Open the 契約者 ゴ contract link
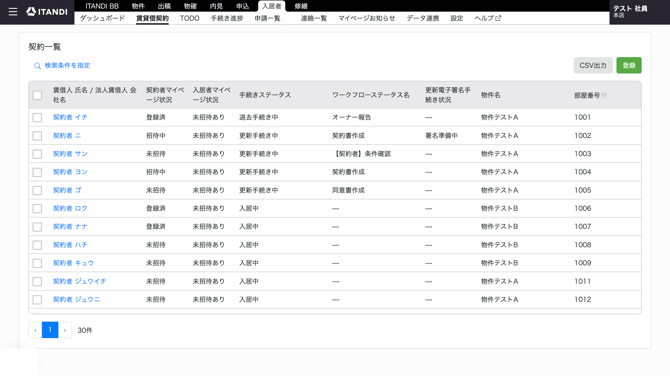Screen dimensions: 670x376 click(x=67, y=190)
